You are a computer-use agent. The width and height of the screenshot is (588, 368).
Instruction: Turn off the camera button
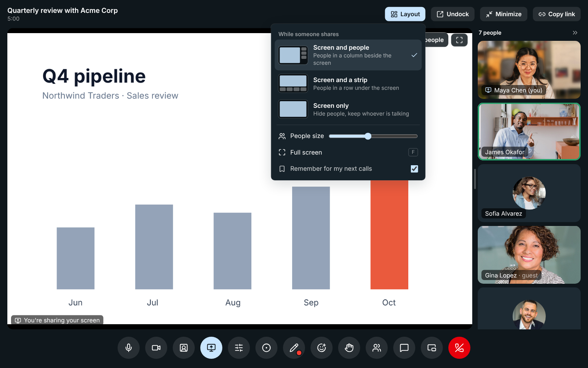156,348
